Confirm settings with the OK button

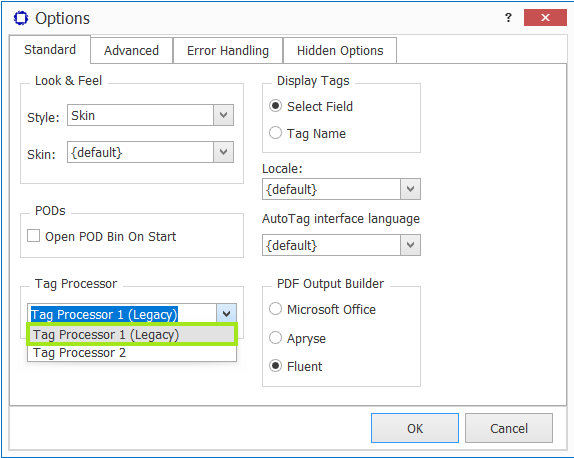tap(415, 428)
